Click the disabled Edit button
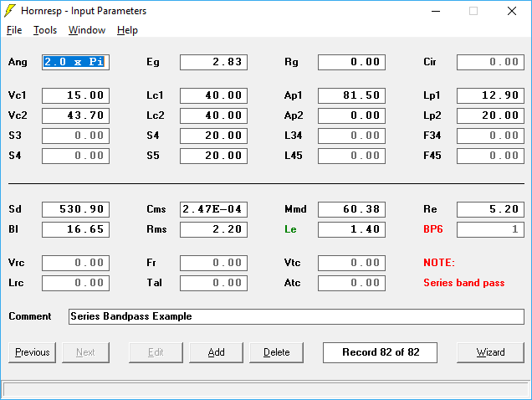This screenshot has width=532, height=400. tap(156, 352)
